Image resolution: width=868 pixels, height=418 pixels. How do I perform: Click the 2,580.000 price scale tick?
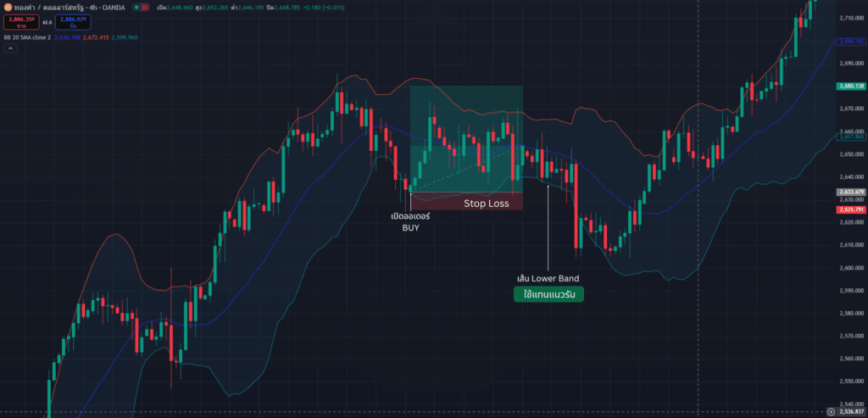(852, 313)
